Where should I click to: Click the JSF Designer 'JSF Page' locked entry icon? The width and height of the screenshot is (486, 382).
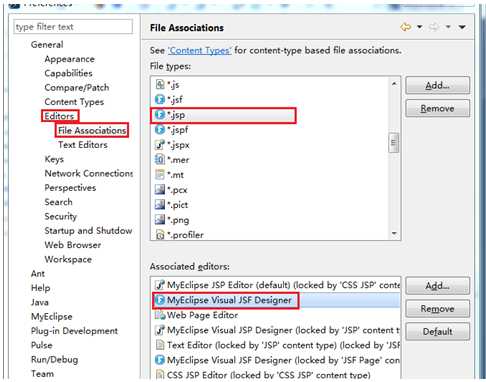[160, 360]
